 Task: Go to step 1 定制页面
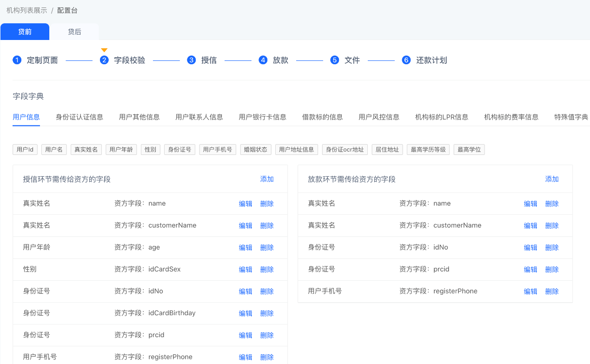point(36,60)
